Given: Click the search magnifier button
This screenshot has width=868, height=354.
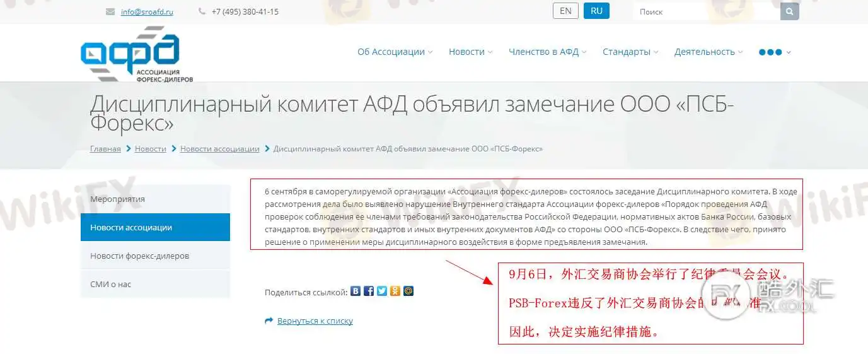Looking at the screenshot, I should click(x=790, y=11).
